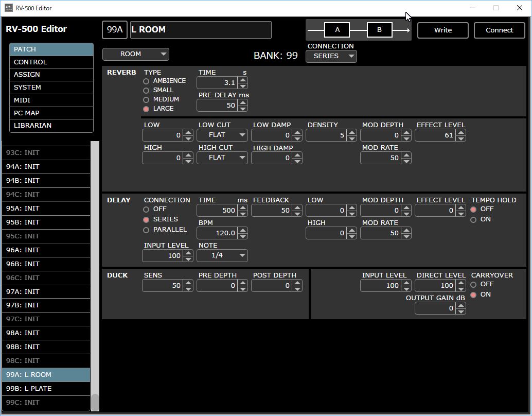
Task: Set CARRYOVER to OFF
Action: pyautogui.click(x=473, y=285)
